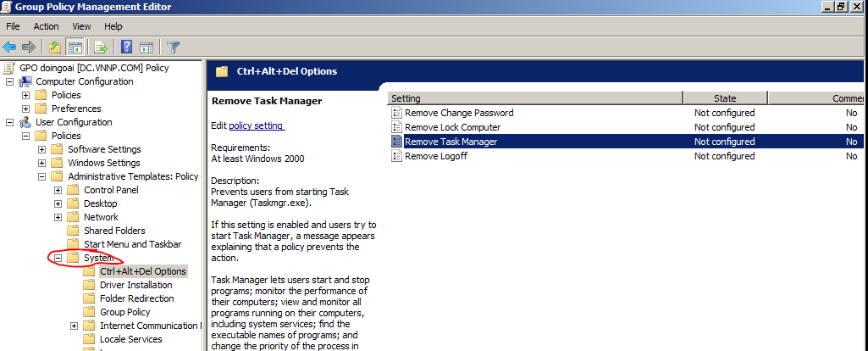Click the User Configuration node icon
Viewport: 868px width, 351px height.
point(25,122)
